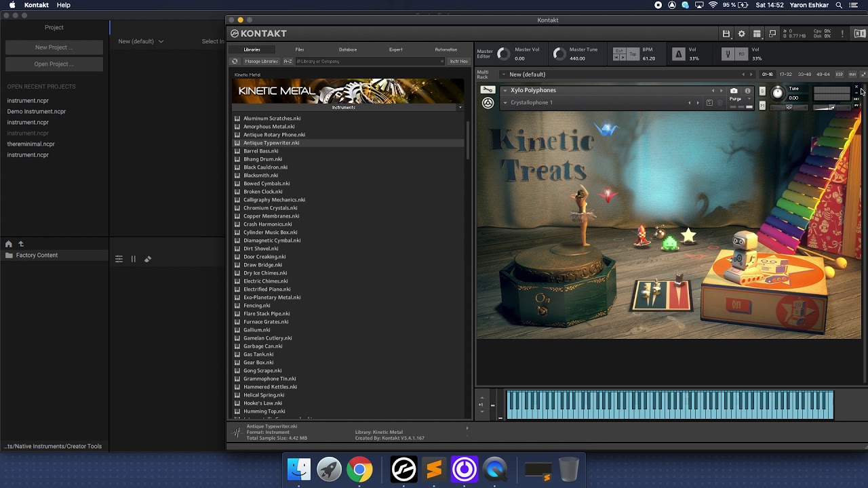The height and width of the screenshot is (488, 868).
Task: Toggle external sync Ext button
Action: [619, 51]
